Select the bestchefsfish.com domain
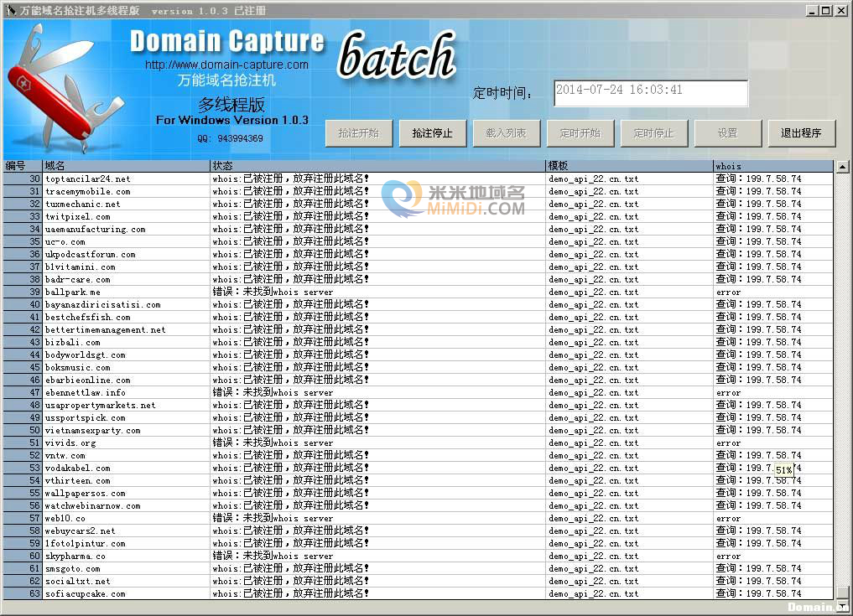 click(87, 317)
